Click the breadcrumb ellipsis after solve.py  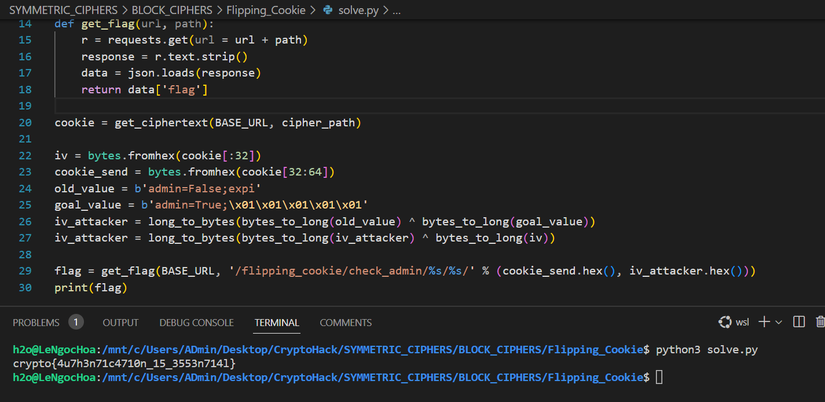coord(397,9)
